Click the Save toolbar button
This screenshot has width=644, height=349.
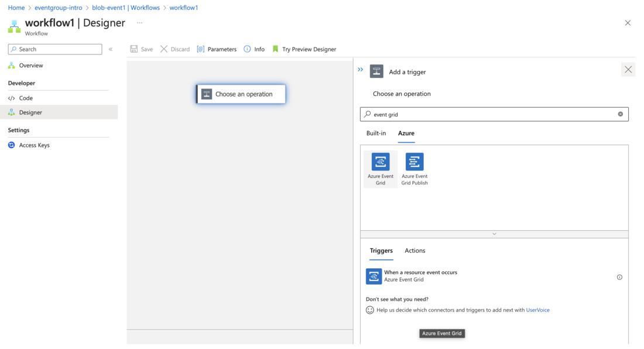tap(141, 49)
